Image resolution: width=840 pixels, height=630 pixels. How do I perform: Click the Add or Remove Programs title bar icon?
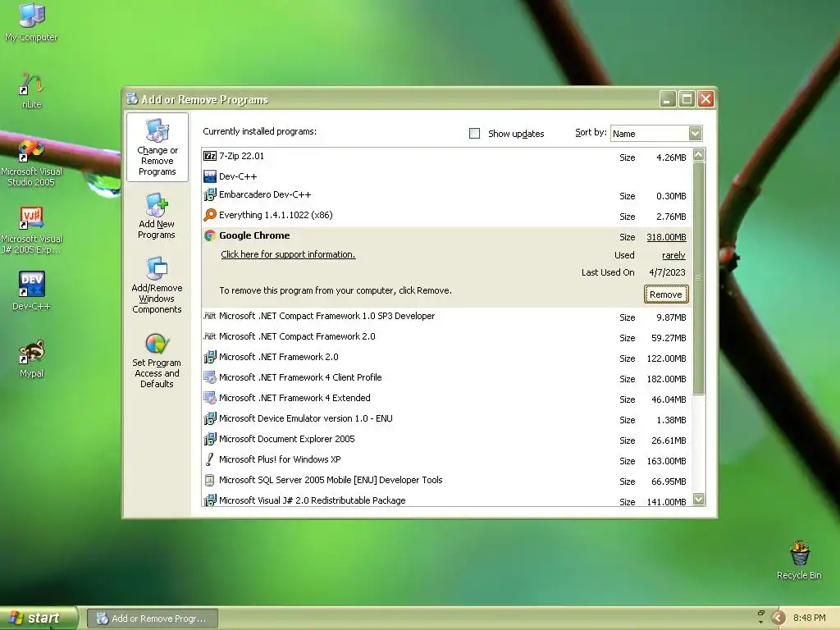(x=132, y=99)
